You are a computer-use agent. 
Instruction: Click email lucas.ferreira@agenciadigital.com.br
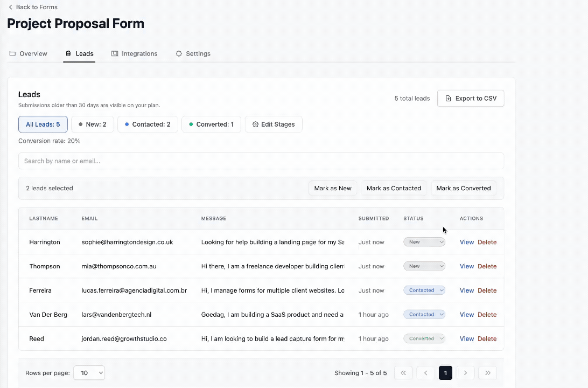pyautogui.click(x=134, y=290)
